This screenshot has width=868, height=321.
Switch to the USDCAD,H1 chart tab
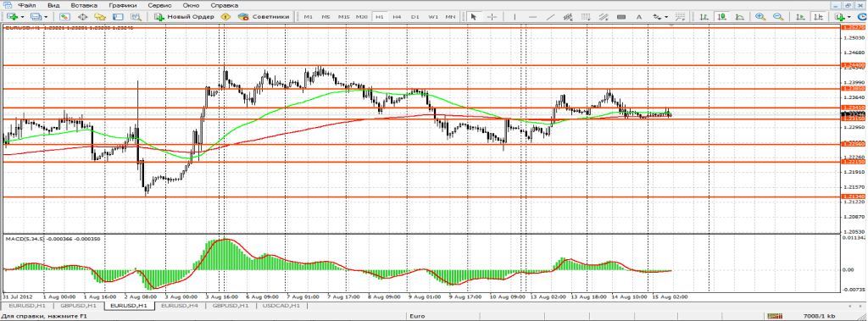pyautogui.click(x=281, y=305)
